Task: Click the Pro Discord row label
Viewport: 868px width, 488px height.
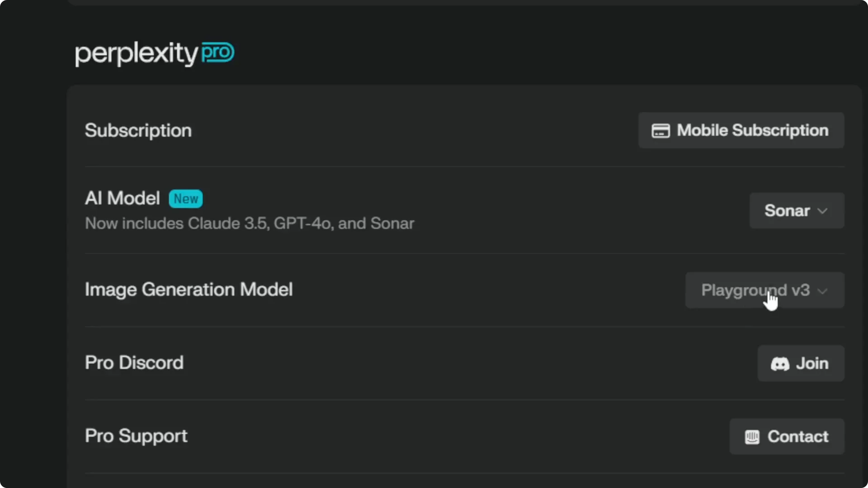Action: coord(134,363)
